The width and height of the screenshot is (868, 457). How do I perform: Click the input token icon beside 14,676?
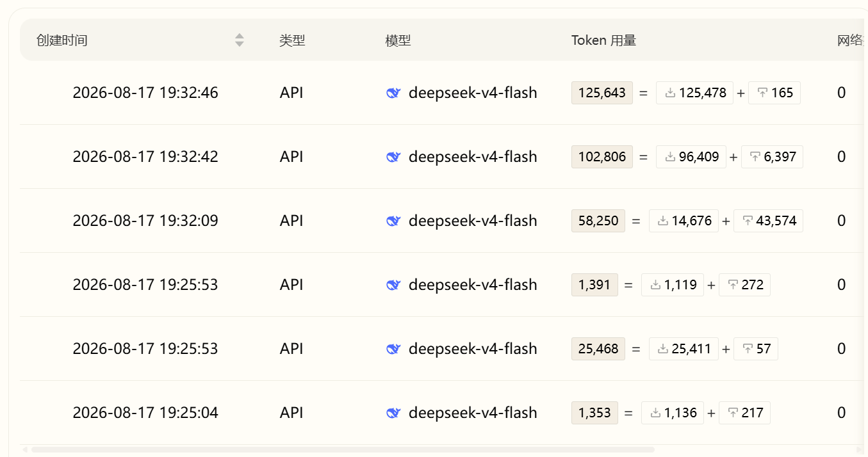[663, 221]
